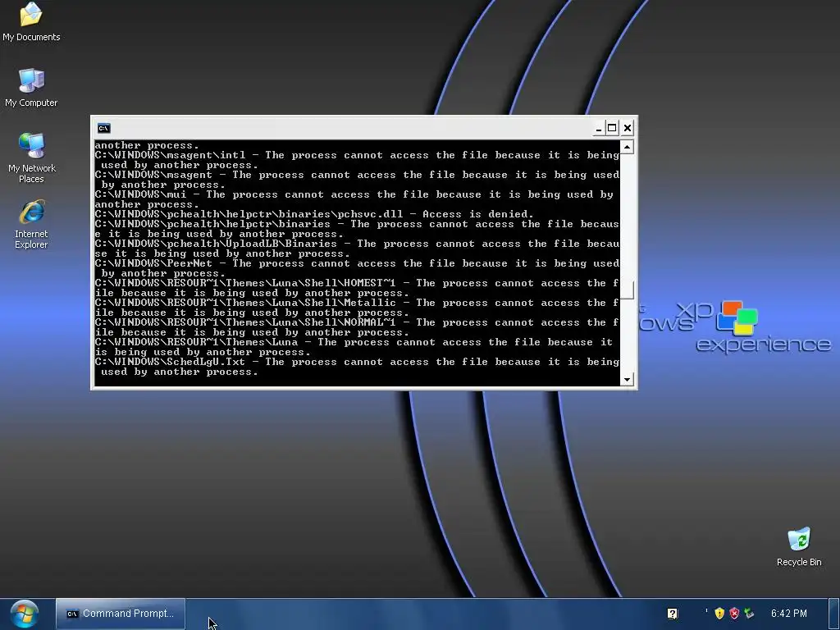Click the yellow security warning shield
Image resolution: width=840 pixels, height=630 pixels.
(719, 614)
